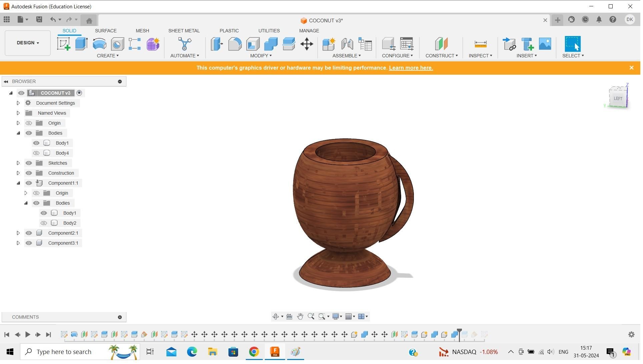The height and width of the screenshot is (364, 643).
Task: Click the LEFT face of ViewCube
Action: point(618,98)
